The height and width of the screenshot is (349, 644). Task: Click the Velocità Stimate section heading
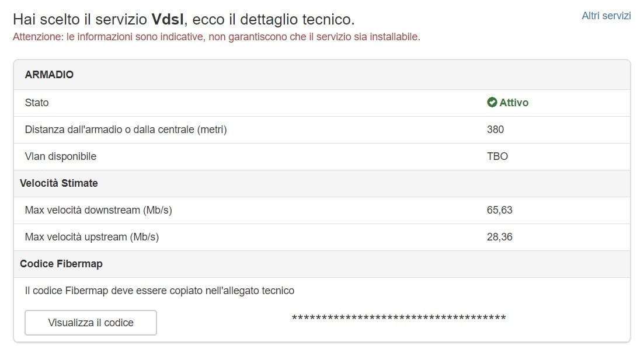59,183
